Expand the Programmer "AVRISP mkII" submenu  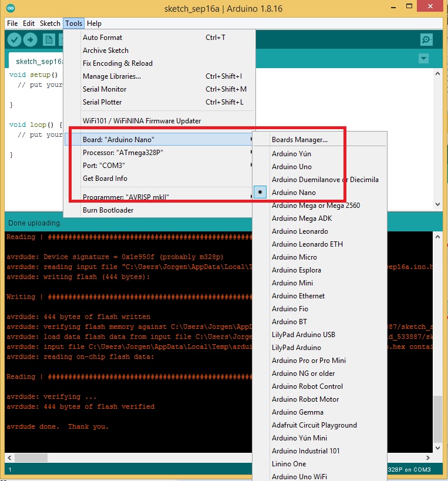click(x=159, y=197)
